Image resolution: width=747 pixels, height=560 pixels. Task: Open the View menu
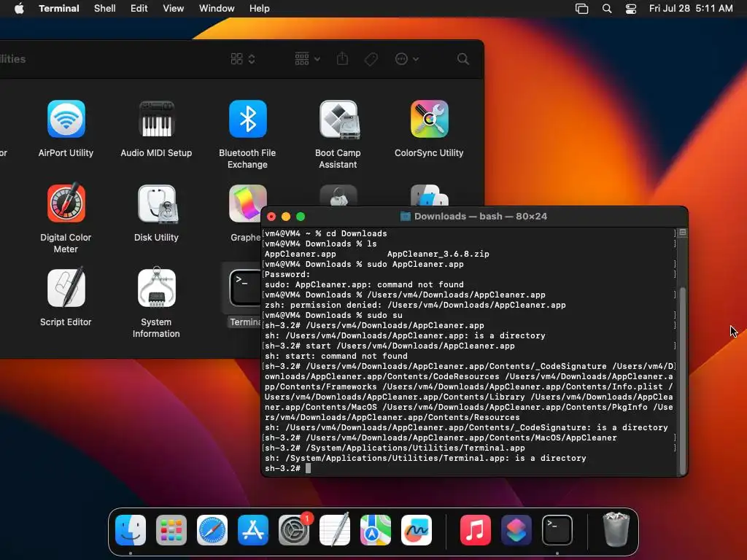174,8
